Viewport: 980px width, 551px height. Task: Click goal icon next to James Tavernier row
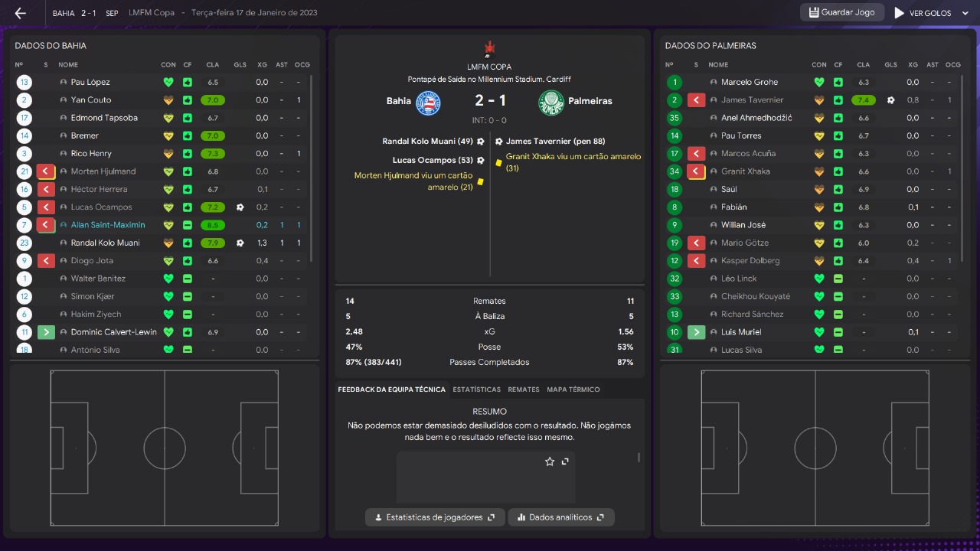[890, 99]
